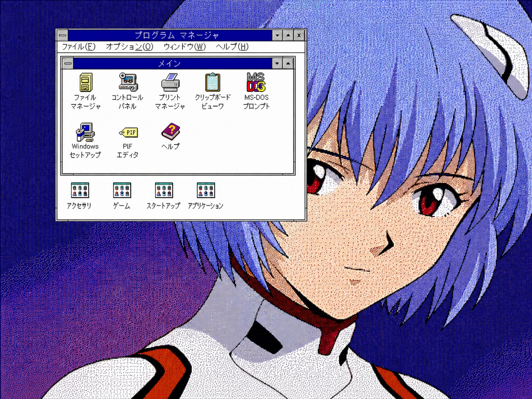This screenshot has height=399, width=532.
Task: Maximize the メイン group window
Action: coord(288,63)
